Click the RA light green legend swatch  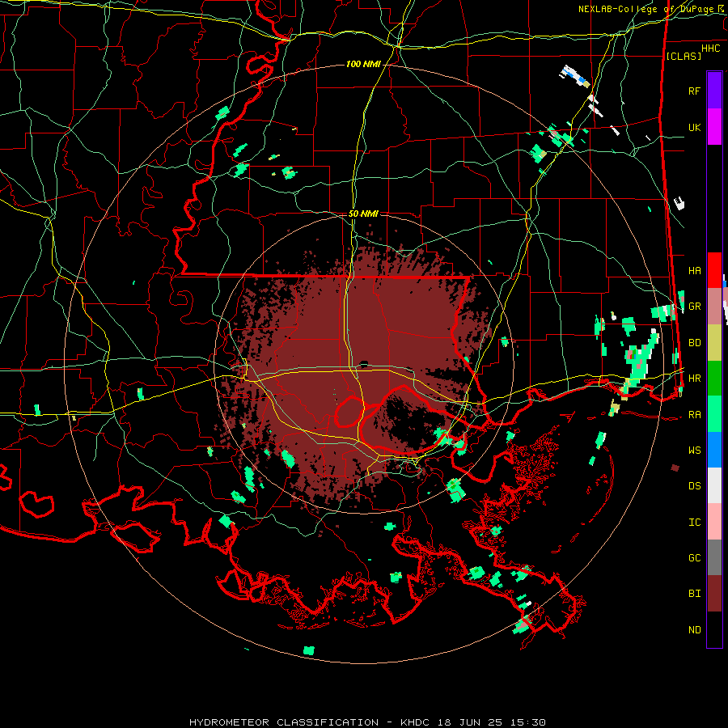pos(714,414)
